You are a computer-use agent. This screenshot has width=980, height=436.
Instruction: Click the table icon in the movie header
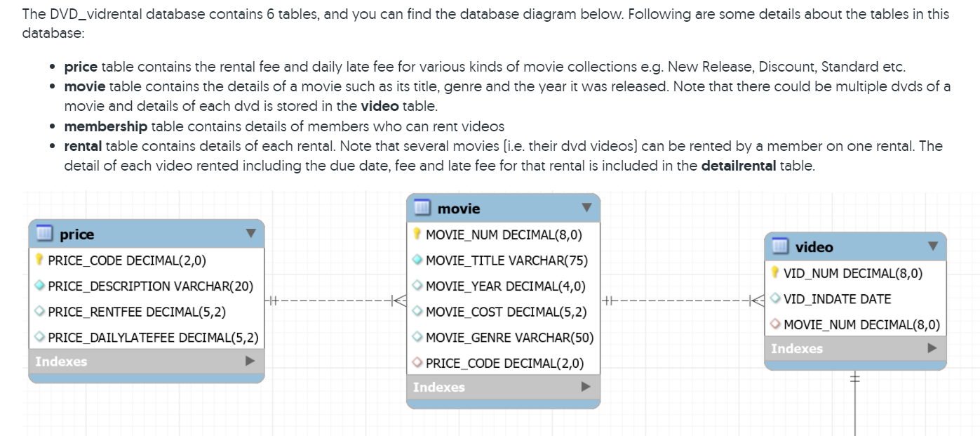click(x=421, y=209)
